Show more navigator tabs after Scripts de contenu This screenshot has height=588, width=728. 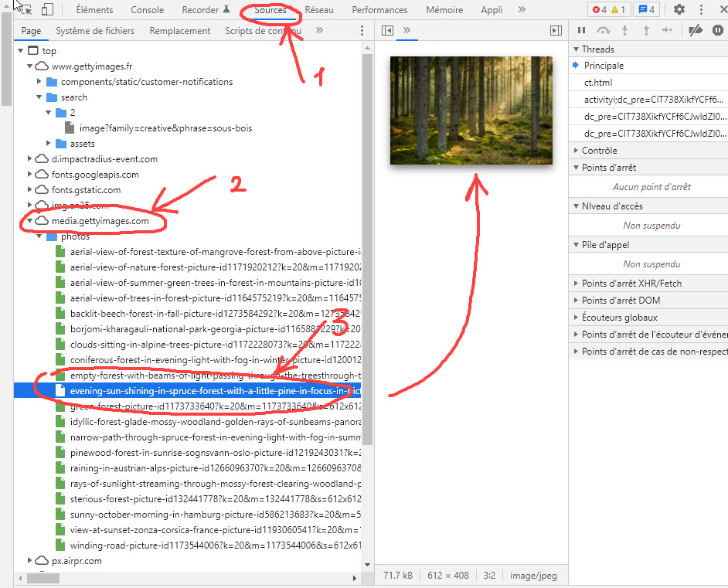319,30
